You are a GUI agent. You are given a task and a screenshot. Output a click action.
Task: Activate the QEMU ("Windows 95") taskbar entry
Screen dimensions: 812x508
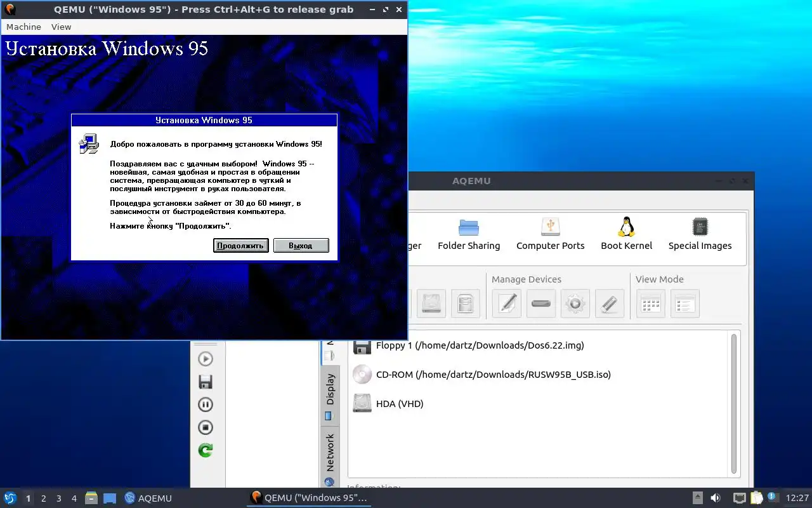[x=309, y=498]
